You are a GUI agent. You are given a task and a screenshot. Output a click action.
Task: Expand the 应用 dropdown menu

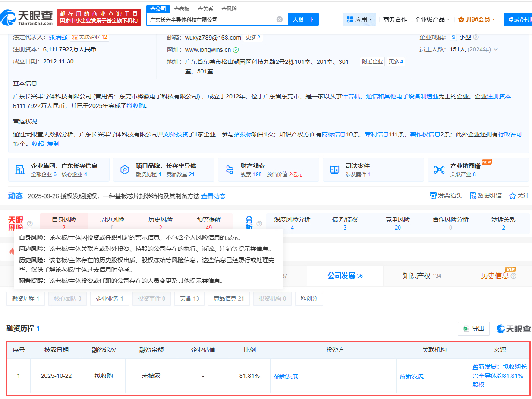(359, 19)
